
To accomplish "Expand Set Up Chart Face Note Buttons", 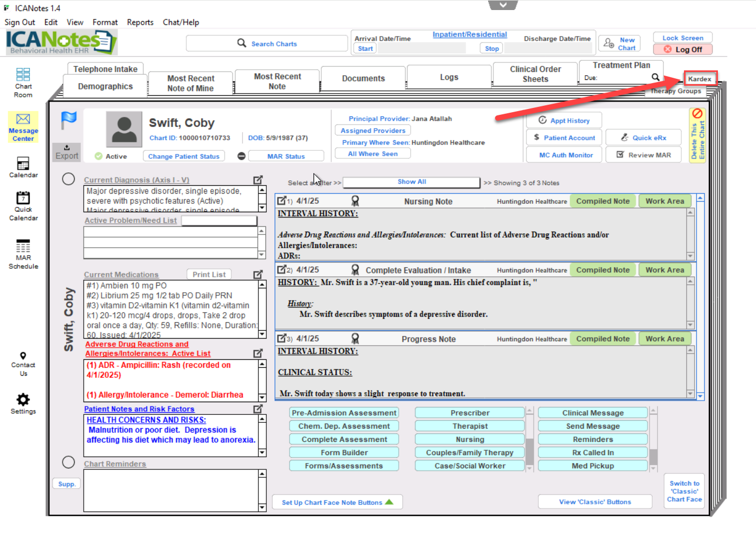I will [x=337, y=502].
